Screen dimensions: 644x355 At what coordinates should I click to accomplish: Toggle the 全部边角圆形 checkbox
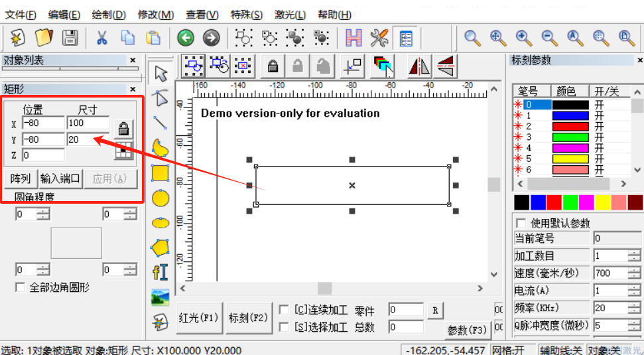pos(20,287)
